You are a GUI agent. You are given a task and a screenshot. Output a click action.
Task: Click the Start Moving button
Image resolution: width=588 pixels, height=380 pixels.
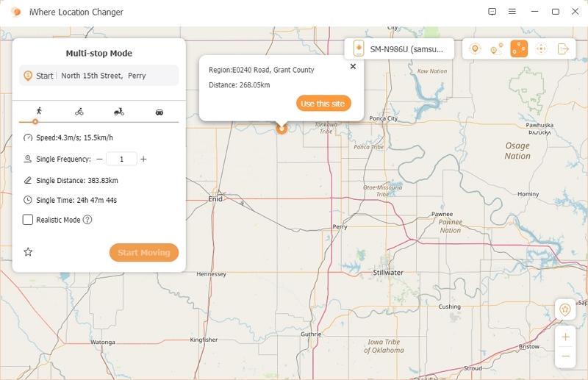click(144, 252)
